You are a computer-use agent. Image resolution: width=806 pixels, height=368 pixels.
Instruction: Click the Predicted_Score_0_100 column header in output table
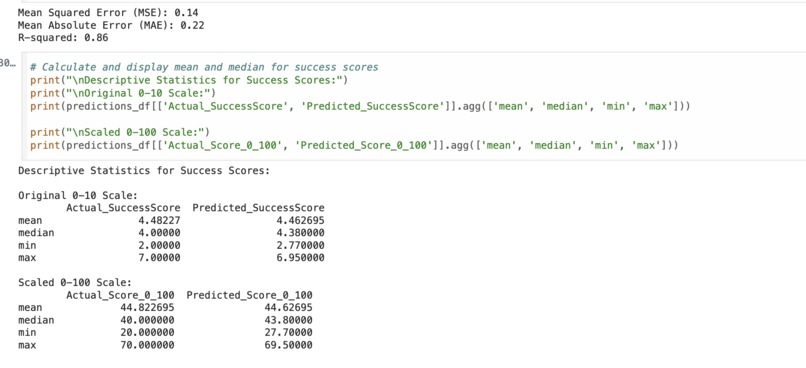tap(249, 296)
